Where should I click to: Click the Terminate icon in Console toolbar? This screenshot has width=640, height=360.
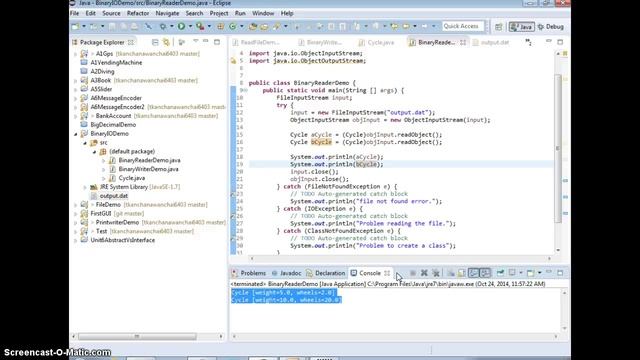pos(413,273)
